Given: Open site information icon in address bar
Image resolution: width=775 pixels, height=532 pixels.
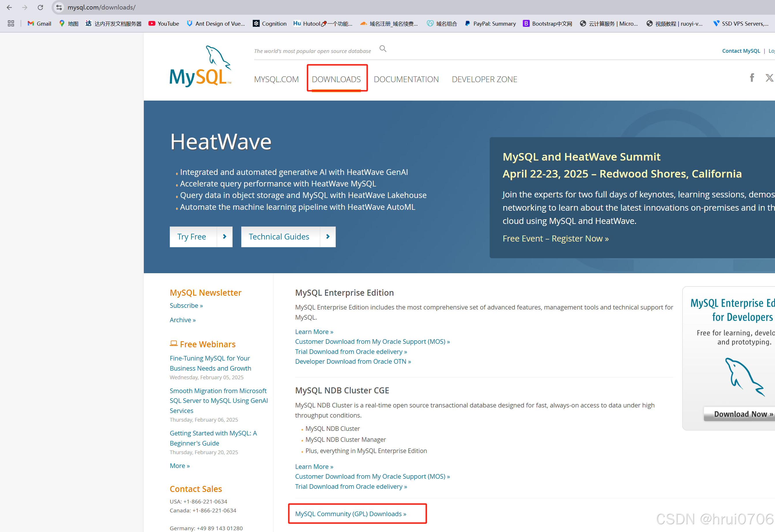Looking at the screenshot, I should 59,7.
